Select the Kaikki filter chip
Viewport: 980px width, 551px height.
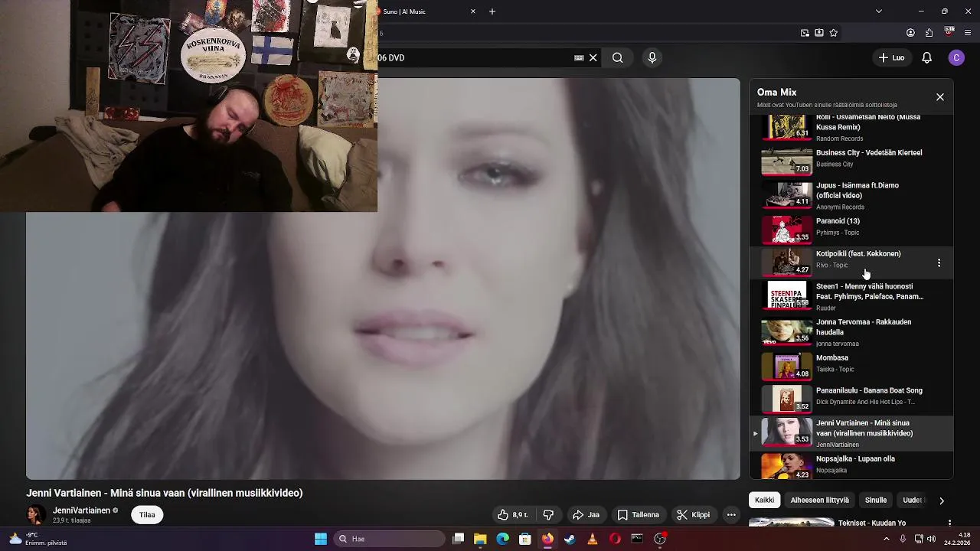tap(765, 500)
